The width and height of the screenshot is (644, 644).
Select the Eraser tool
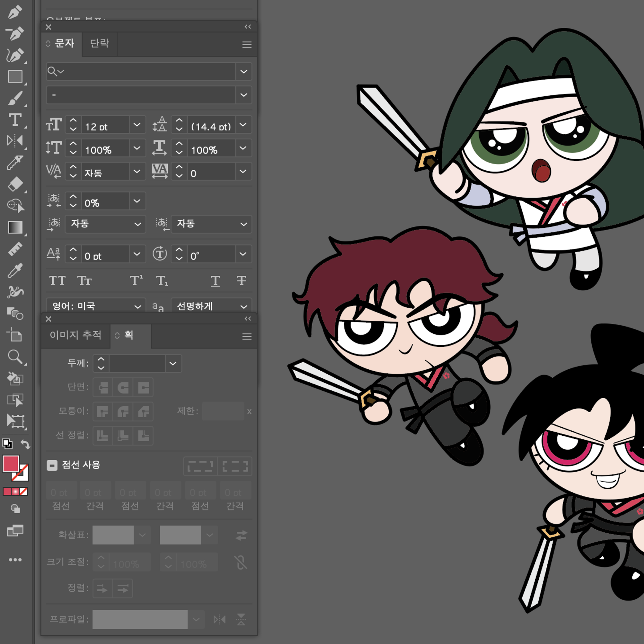(15, 184)
